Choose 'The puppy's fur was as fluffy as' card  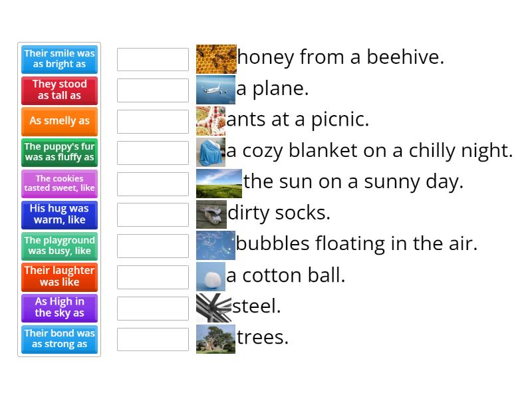click(59, 152)
